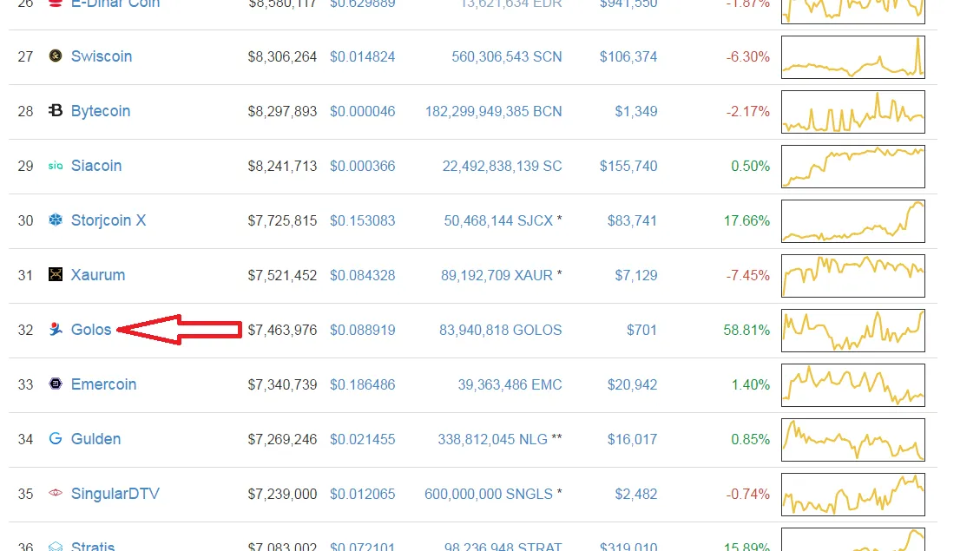Click the Siacoin sia logo icon
This screenshot has width=980, height=551.
(56, 166)
